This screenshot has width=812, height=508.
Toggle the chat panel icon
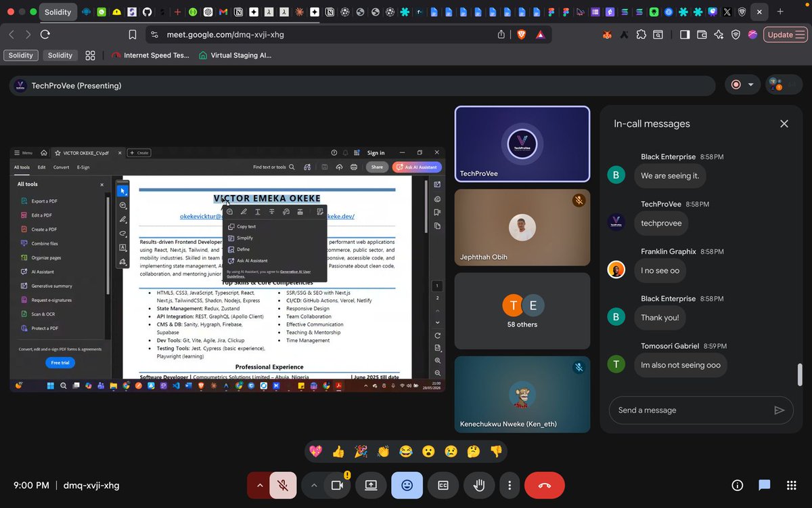(x=765, y=485)
